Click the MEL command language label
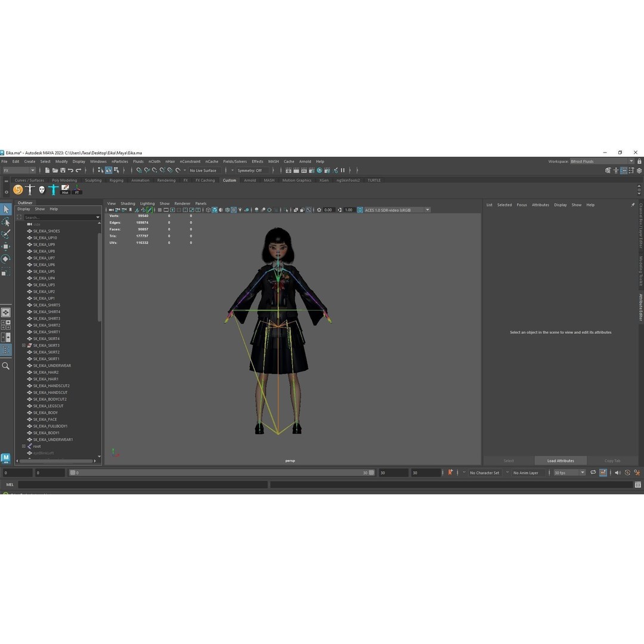644x644 pixels. (10, 485)
